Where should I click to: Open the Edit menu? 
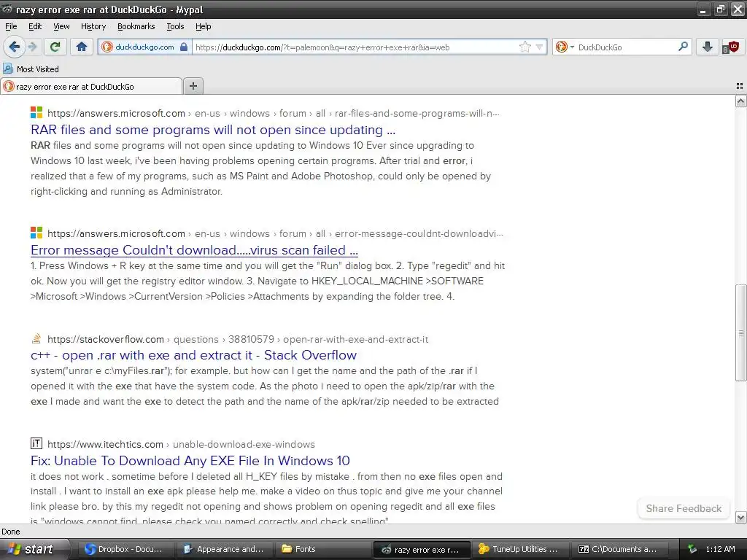pyautogui.click(x=35, y=26)
